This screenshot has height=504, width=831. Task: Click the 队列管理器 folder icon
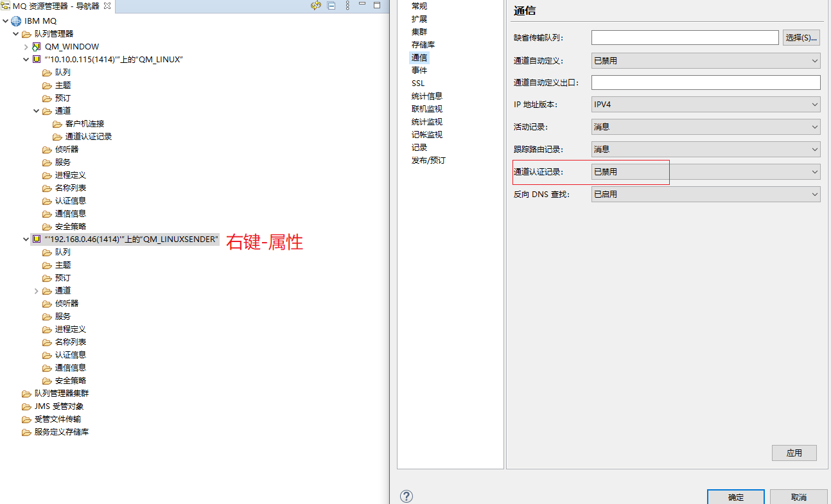coord(26,33)
